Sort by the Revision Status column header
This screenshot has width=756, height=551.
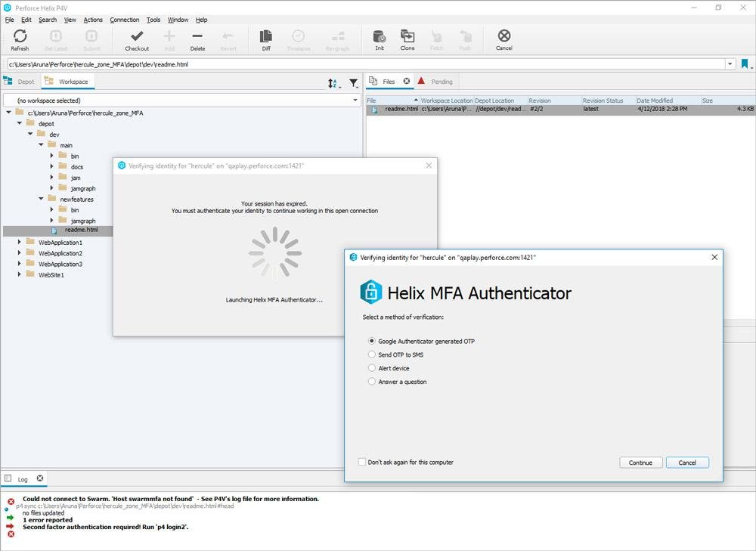tap(608, 101)
